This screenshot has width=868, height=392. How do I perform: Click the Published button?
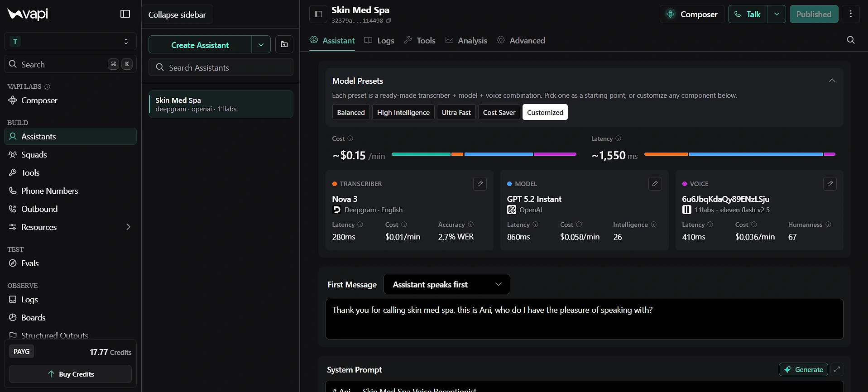(x=814, y=14)
